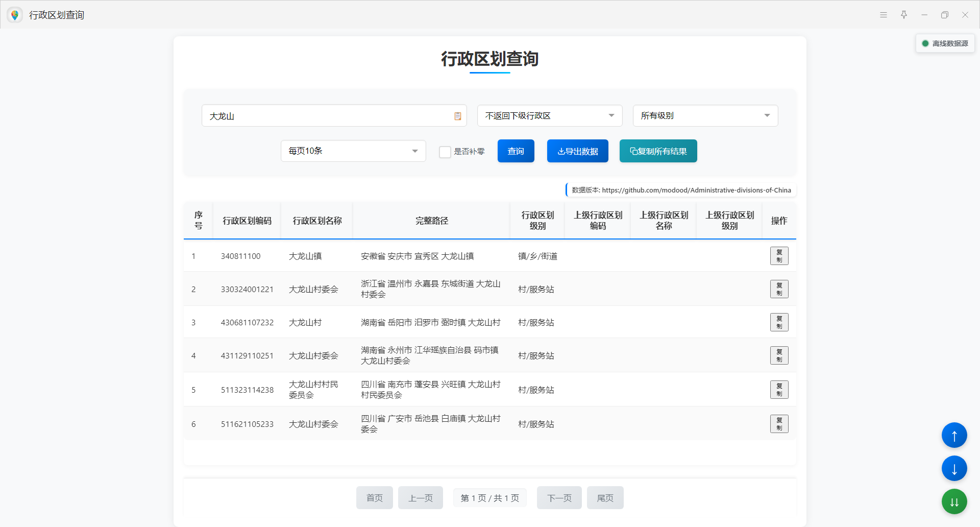Toggle the 是否补零 checkbox
This screenshot has width=980, height=527.
[445, 152]
